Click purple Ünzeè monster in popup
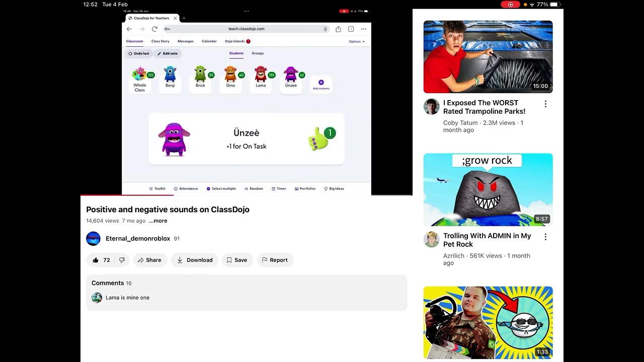 coord(174,139)
